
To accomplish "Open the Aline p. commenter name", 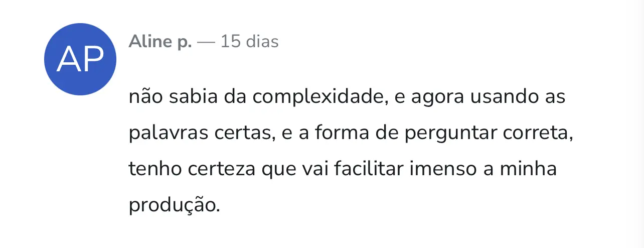I will [x=160, y=42].
